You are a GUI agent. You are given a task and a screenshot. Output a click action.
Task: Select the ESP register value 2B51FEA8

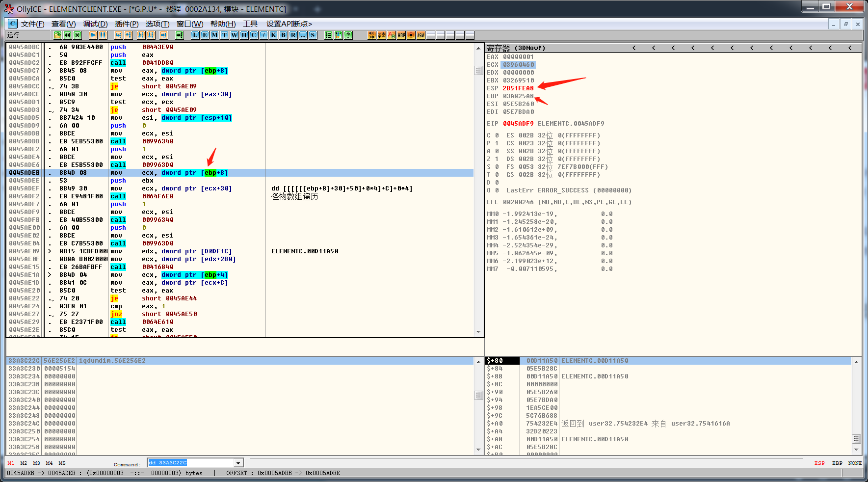click(518, 88)
